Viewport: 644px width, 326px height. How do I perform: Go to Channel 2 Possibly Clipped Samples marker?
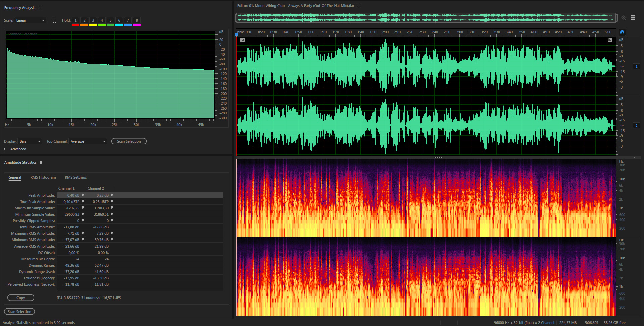click(x=112, y=220)
